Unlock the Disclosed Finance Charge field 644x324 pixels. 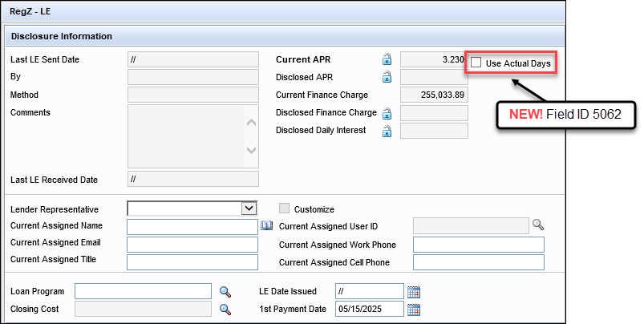point(387,113)
